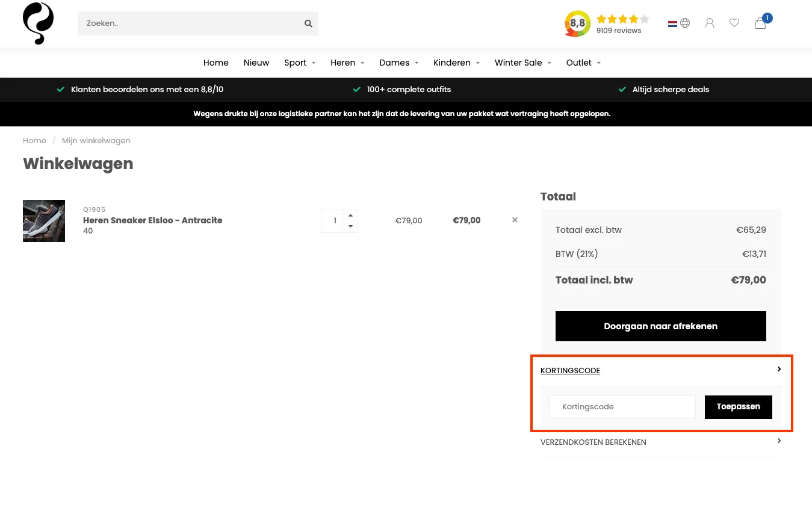Click the globe icon for language selection

(685, 23)
